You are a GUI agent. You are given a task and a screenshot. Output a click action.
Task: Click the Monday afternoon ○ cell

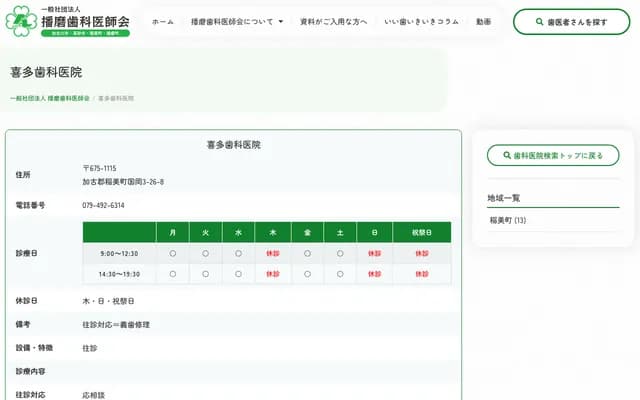pos(173,274)
